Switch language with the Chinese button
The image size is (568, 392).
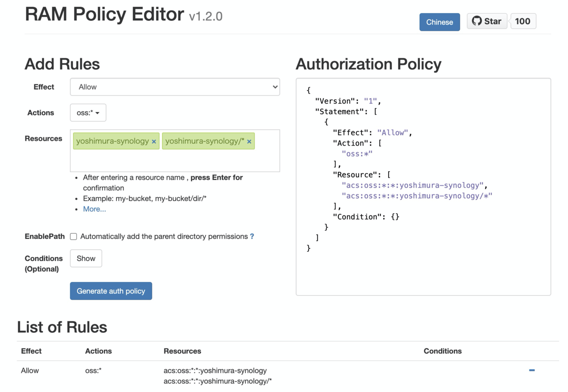coord(439,22)
